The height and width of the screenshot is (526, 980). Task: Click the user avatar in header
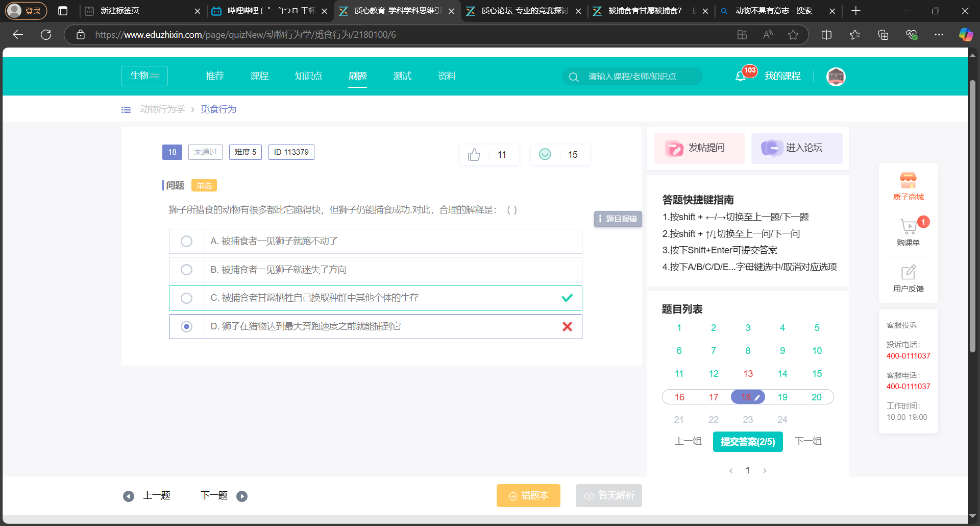pos(836,77)
